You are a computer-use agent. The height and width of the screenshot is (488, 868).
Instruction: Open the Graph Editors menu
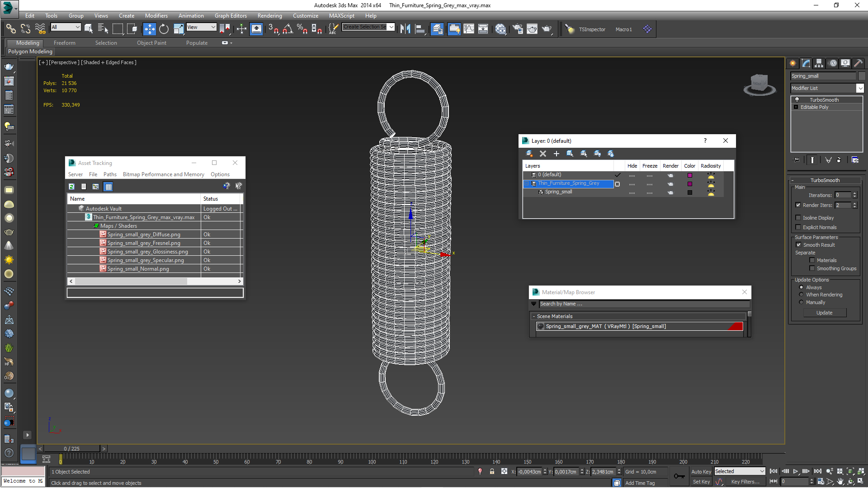pos(231,16)
